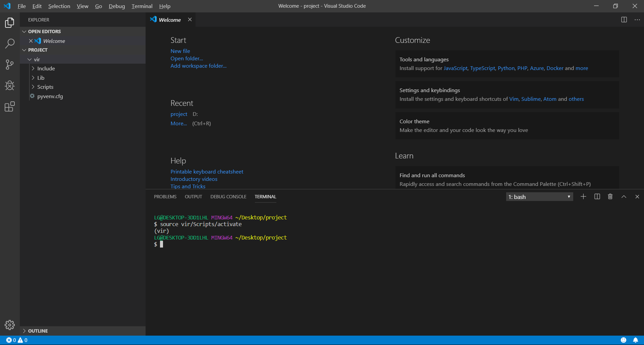
Task: Click the errors count in status bar
Action: tap(11, 340)
